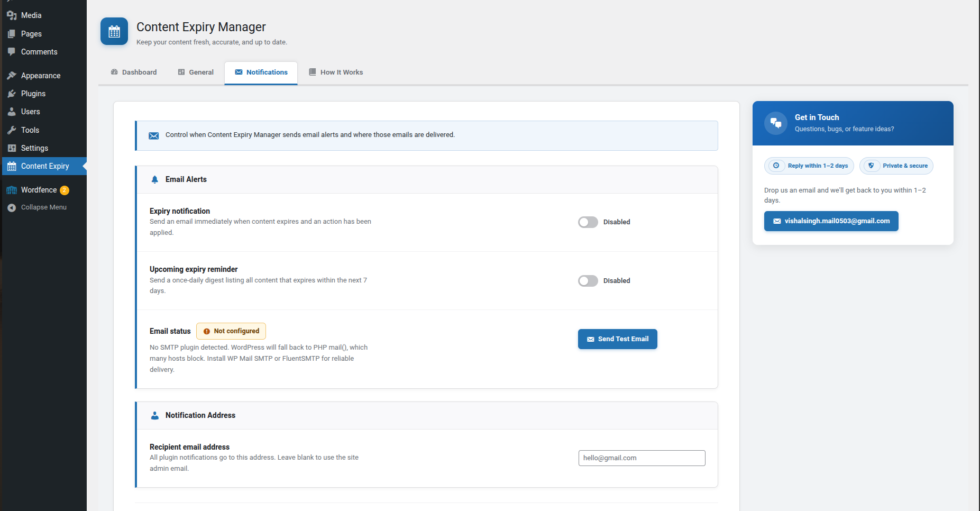Viewport: 980px width, 511px height.
Task: Click the Email Alerts section heading
Action: [x=186, y=179]
